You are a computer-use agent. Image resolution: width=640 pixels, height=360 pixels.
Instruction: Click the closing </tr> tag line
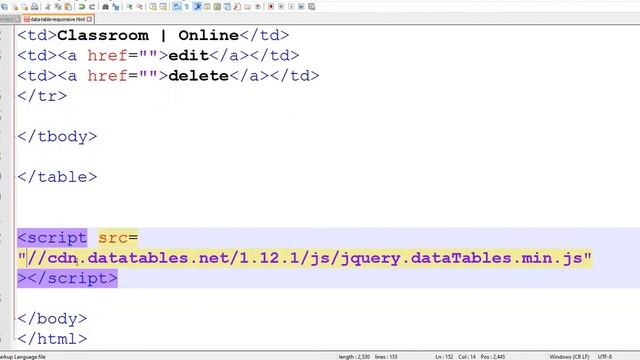(x=42, y=96)
